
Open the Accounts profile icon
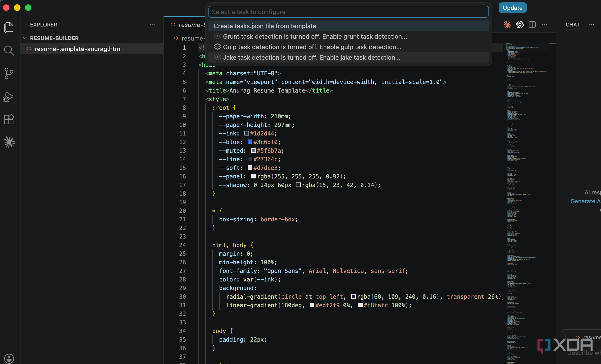tap(9, 358)
